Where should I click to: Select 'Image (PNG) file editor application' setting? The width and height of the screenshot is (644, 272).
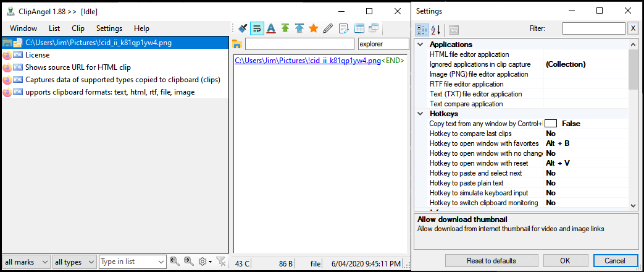point(528,74)
